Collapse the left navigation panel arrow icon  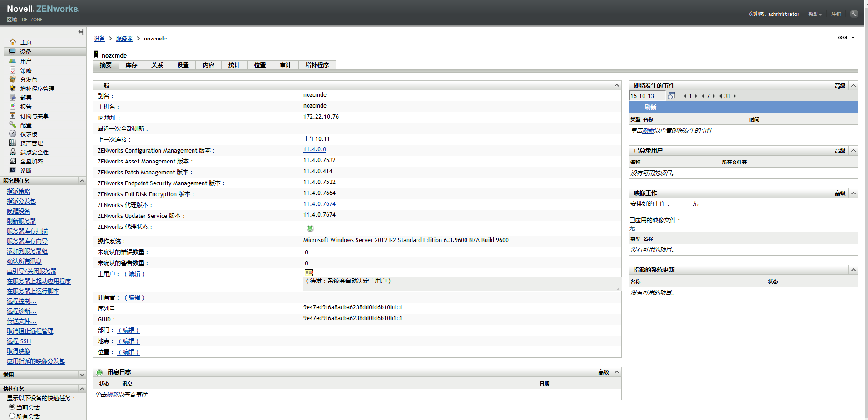pos(81,32)
